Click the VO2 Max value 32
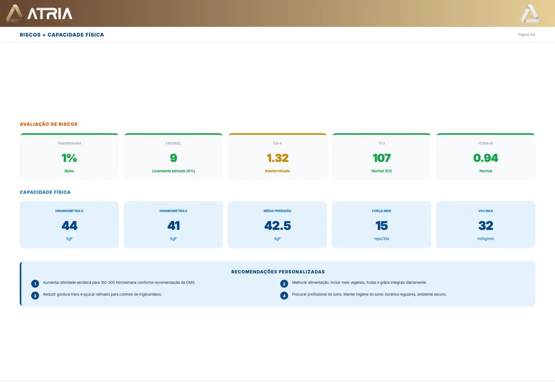555x392 pixels. [486, 226]
